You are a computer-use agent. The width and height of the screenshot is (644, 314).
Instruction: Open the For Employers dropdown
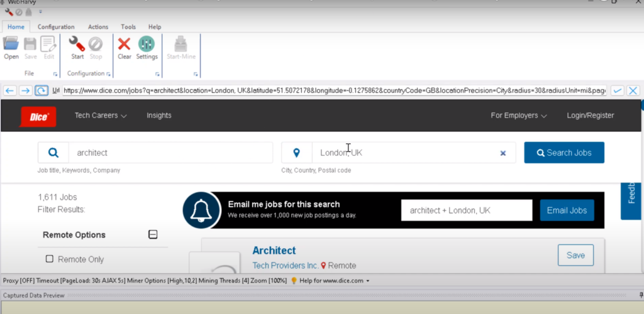pyautogui.click(x=518, y=116)
